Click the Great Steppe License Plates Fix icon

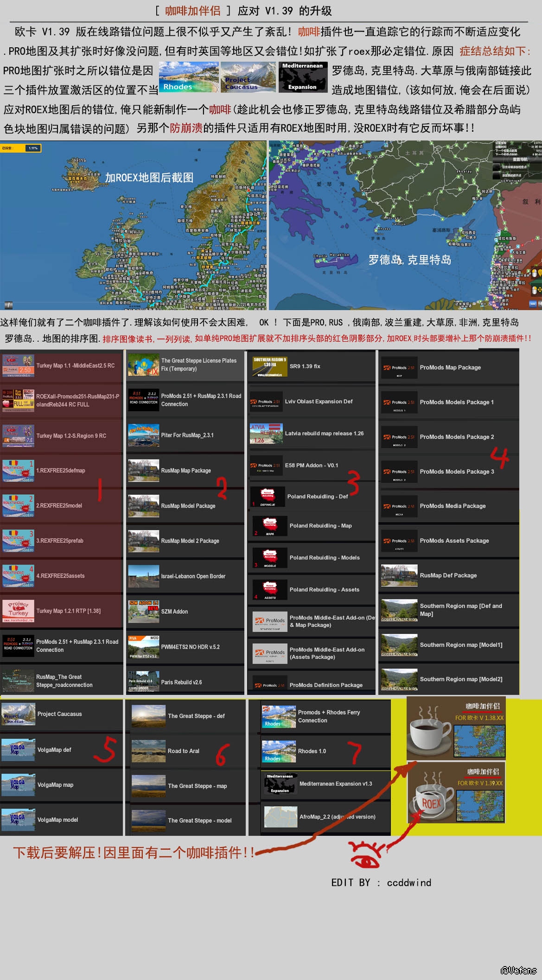[x=143, y=365]
